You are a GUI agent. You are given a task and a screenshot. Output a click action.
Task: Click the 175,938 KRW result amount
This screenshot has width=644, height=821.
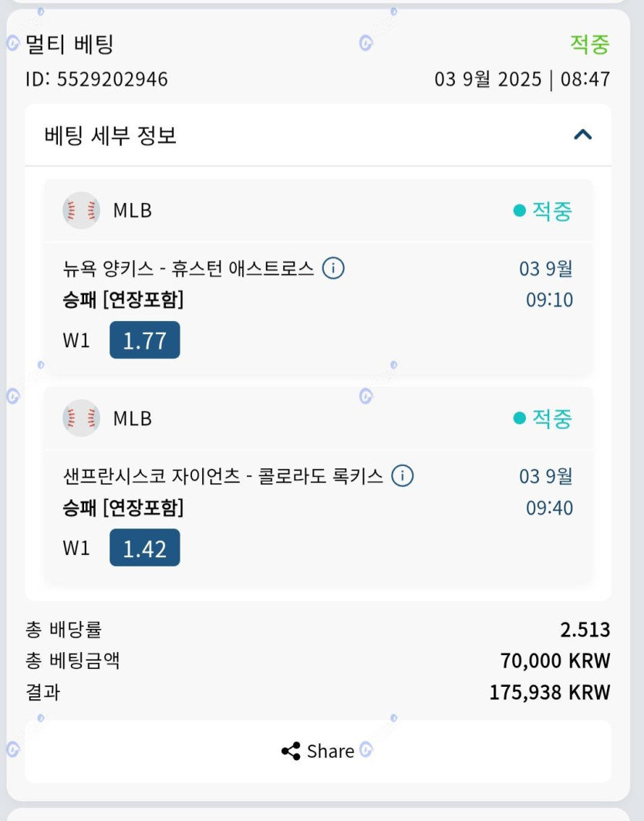click(549, 692)
